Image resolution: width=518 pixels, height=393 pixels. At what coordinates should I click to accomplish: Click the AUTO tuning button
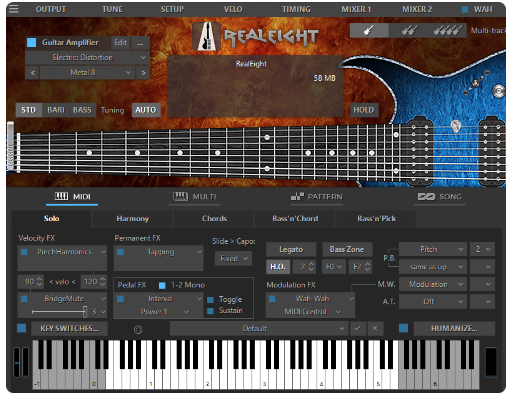[x=146, y=110]
